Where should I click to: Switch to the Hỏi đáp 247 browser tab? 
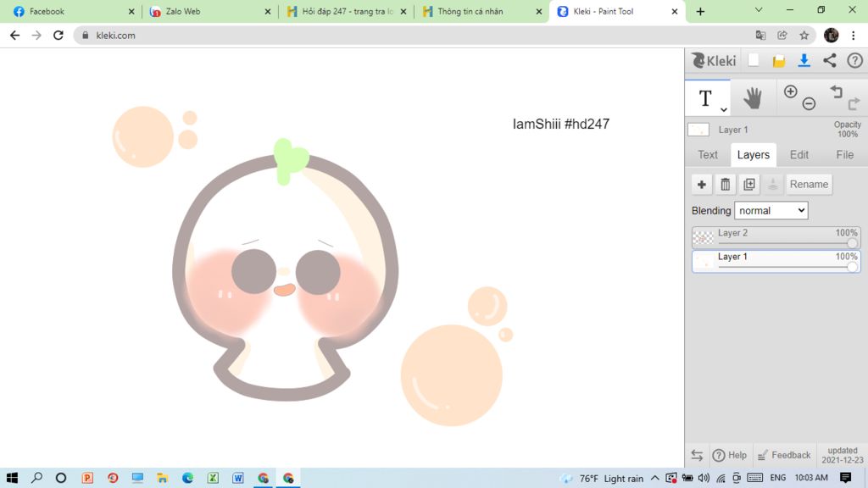click(x=347, y=11)
